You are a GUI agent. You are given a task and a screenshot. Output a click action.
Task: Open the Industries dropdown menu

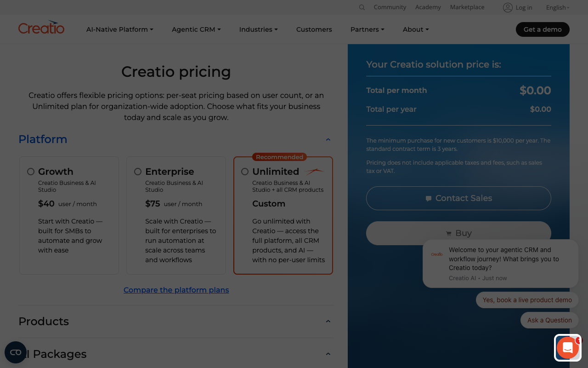tap(258, 29)
